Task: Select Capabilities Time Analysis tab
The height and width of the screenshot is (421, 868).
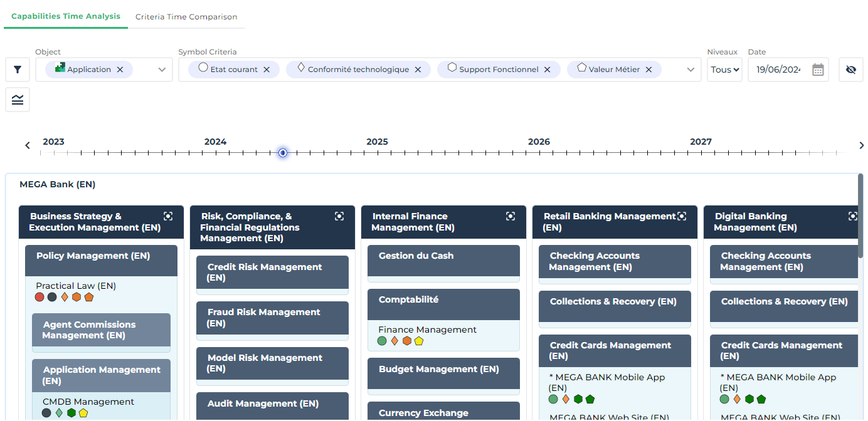Action: point(66,16)
